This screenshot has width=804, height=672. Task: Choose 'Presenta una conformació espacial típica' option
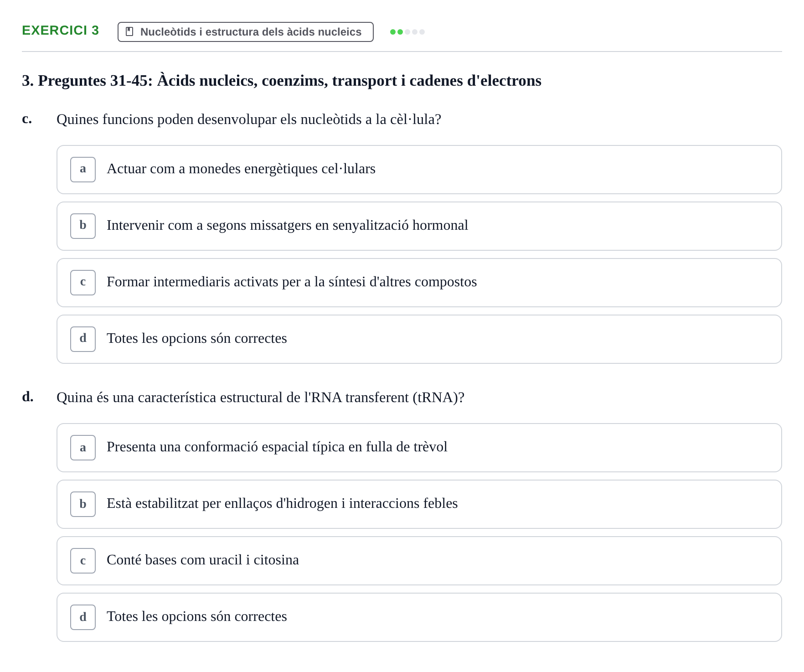click(x=419, y=448)
